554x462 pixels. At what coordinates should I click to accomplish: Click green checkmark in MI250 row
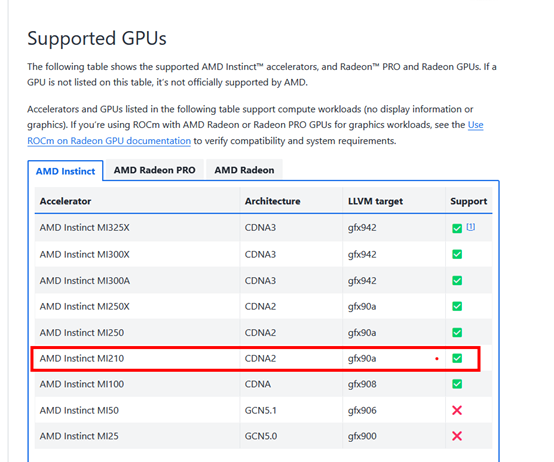457,332
